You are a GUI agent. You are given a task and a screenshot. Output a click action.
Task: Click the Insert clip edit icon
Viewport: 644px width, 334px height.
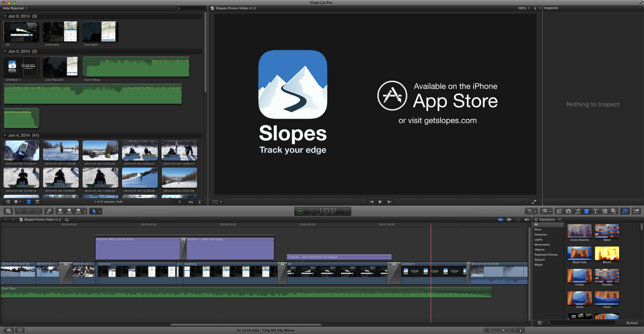click(x=69, y=211)
